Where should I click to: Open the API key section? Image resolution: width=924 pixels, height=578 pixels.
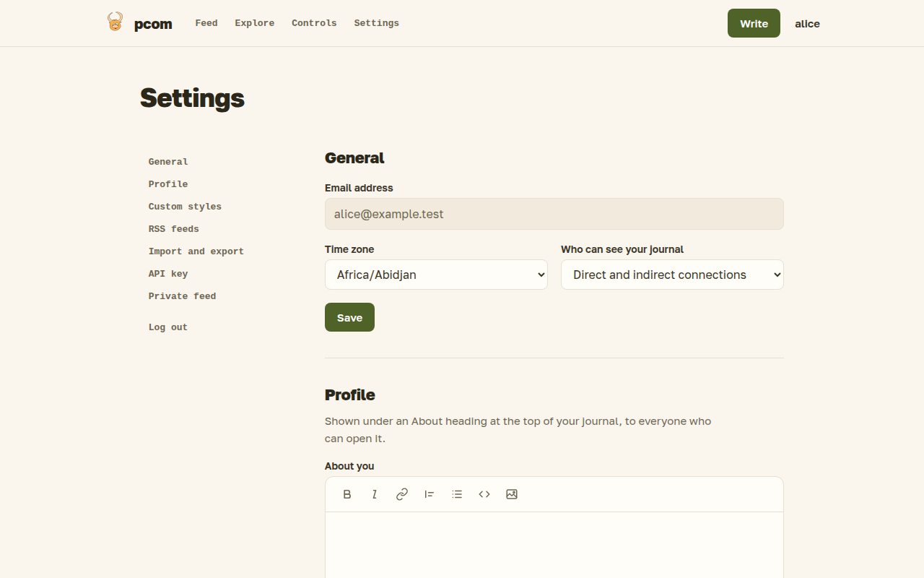(x=168, y=274)
